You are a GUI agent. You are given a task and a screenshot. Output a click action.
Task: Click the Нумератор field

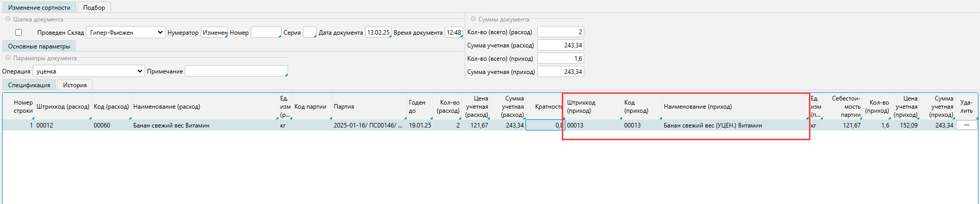(214, 33)
